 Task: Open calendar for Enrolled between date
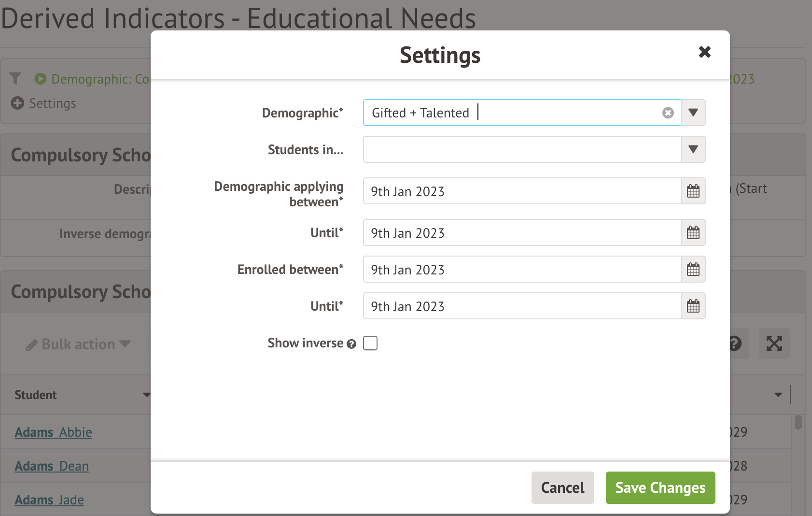(693, 270)
